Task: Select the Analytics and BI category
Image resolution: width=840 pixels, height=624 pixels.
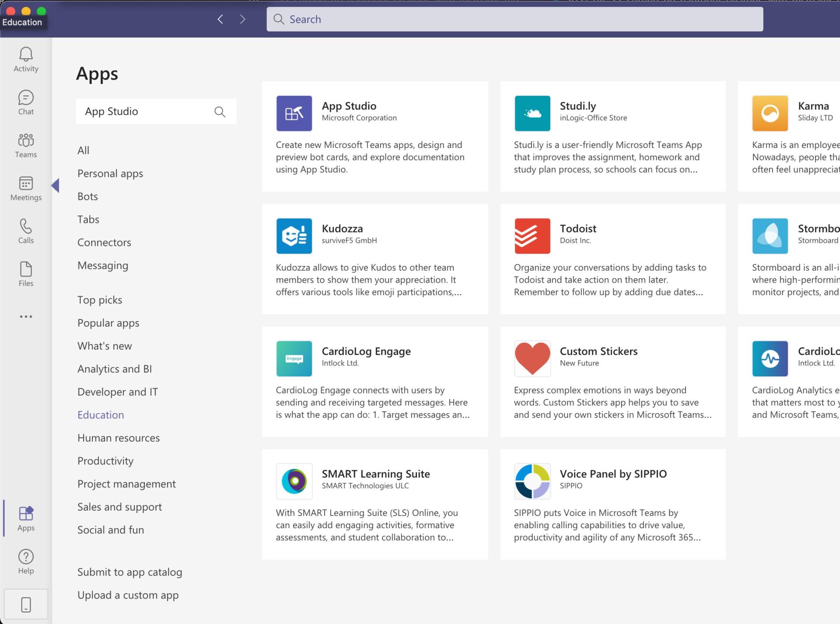Action: click(114, 368)
